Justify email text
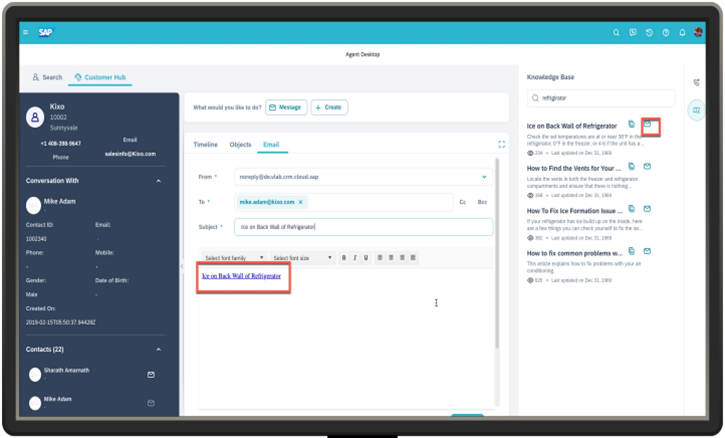This screenshot has width=725, height=438. [413, 258]
